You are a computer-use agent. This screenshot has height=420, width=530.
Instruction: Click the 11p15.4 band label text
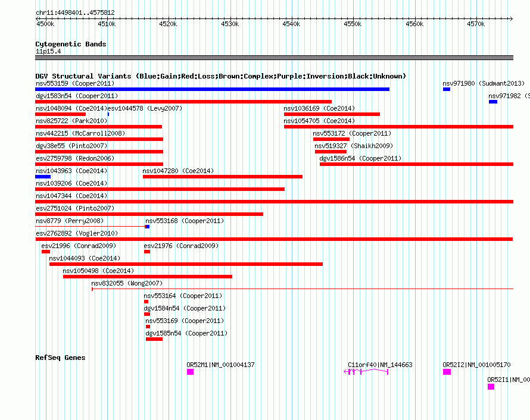[48, 51]
